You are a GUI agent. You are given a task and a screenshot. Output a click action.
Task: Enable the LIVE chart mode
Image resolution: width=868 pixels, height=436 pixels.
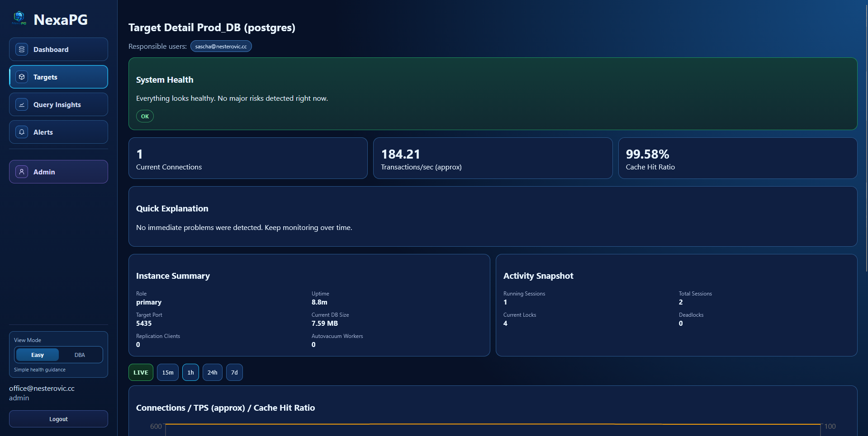tap(141, 373)
